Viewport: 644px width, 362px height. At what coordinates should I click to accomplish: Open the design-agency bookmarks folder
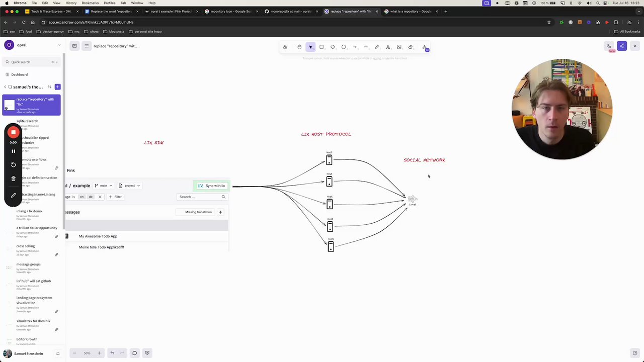coord(50,32)
